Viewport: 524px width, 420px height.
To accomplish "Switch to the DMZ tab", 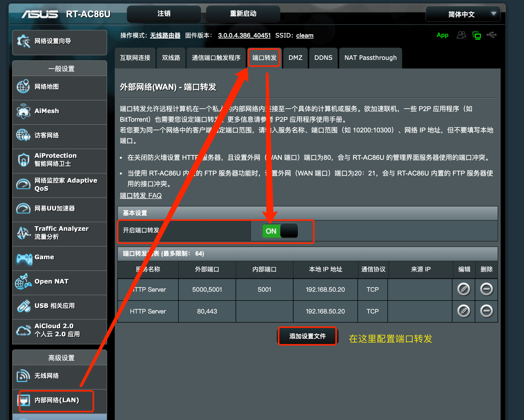I will point(296,58).
